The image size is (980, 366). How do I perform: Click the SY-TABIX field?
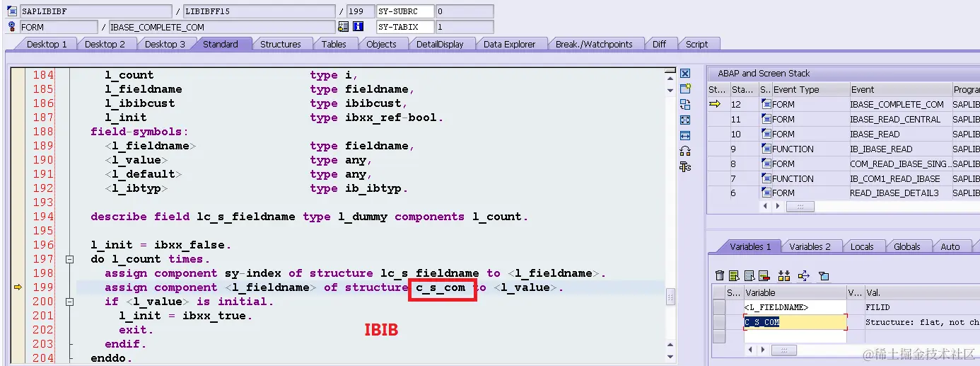[x=404, y=27]
